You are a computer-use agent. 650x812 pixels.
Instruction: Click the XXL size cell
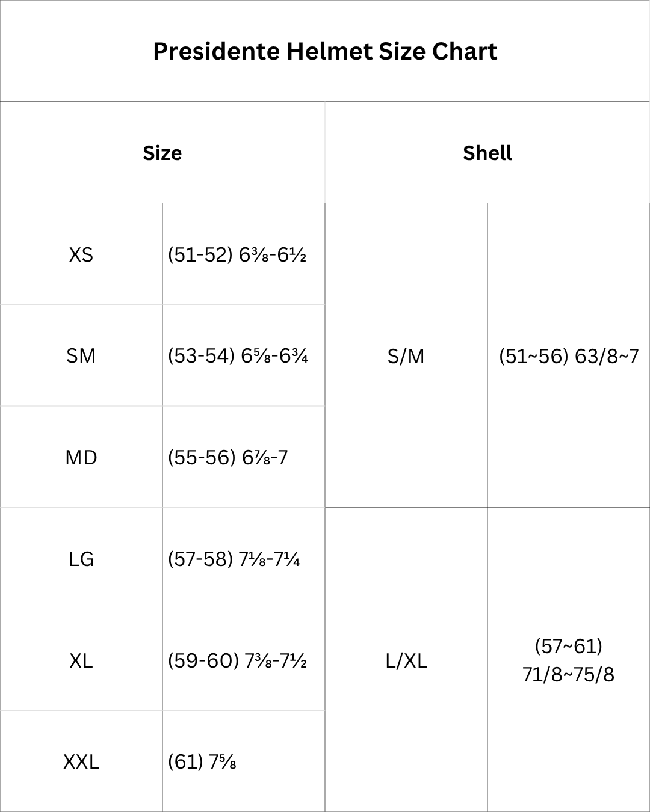click(x=81, y=762)
